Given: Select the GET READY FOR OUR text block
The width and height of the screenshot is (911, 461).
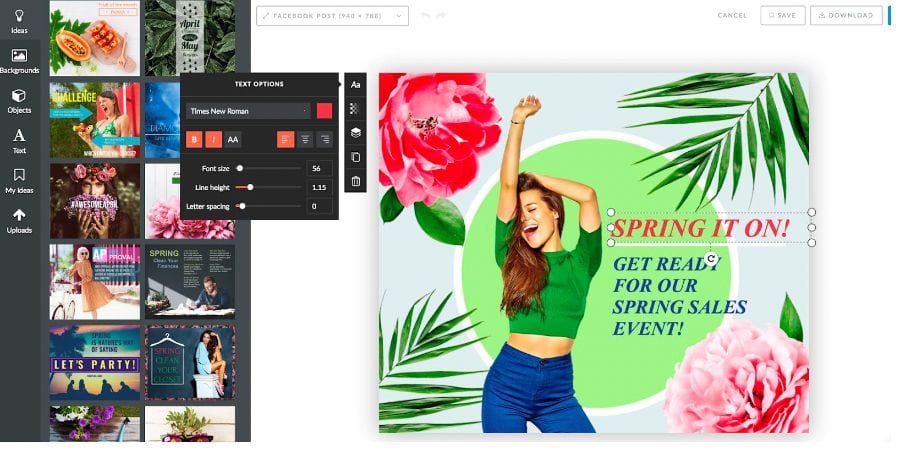Looking at the screenshot, I should click(680, 296).
